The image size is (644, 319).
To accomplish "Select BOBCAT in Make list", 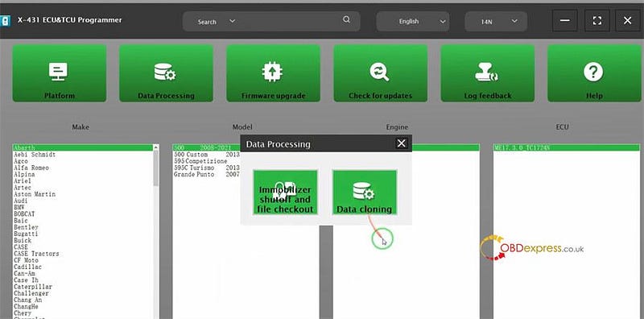I will tap(83, 214).
